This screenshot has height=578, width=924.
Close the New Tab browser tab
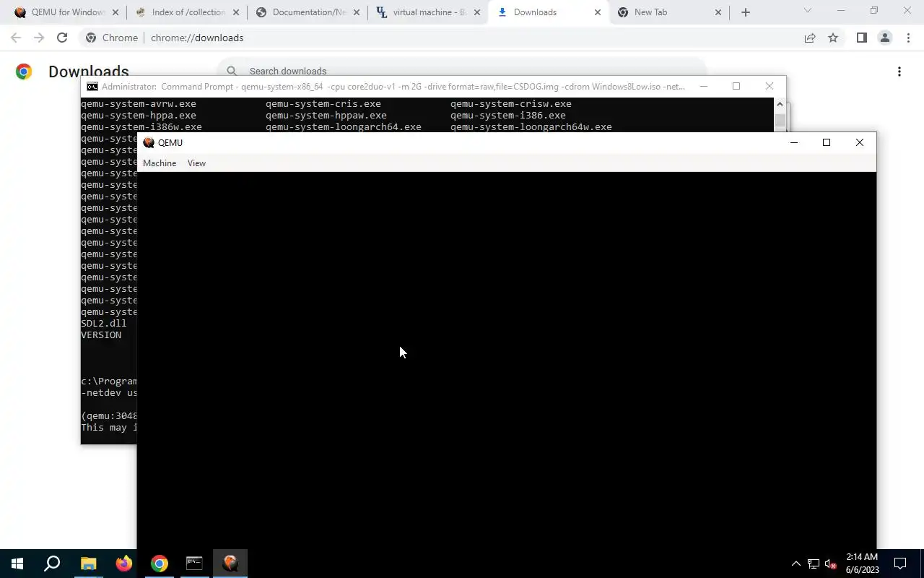pyautogui.click(x=718, y=12)
